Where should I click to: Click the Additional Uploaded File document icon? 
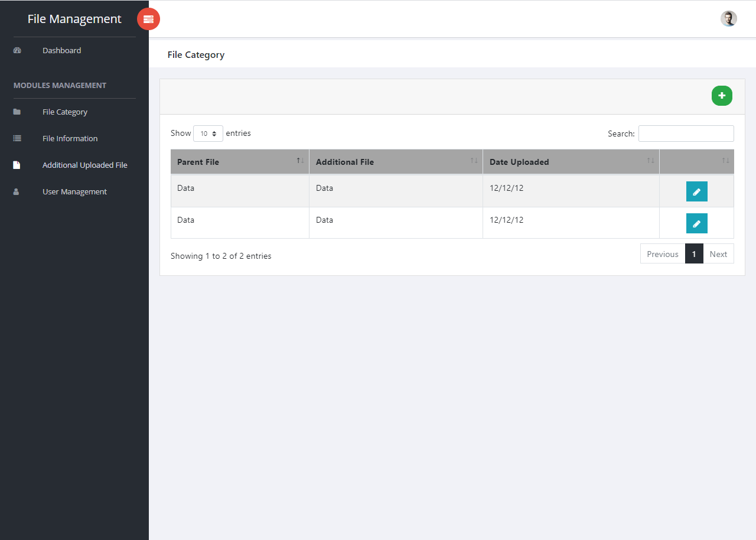click(x=17, y=164)
